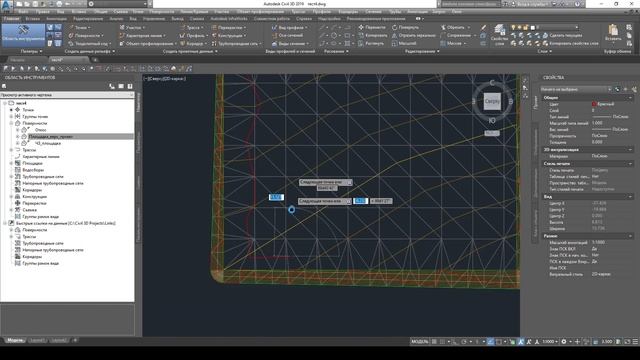Click the Растянуть (Stretch) tool
Viewport: 640px width, 360px height.
coord(371,43)
